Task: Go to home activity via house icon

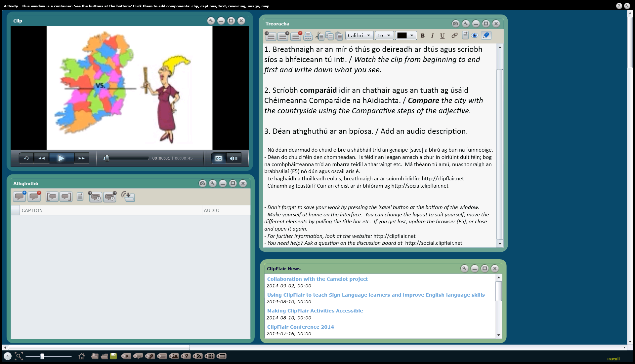Action: click(x=82, y=356)
